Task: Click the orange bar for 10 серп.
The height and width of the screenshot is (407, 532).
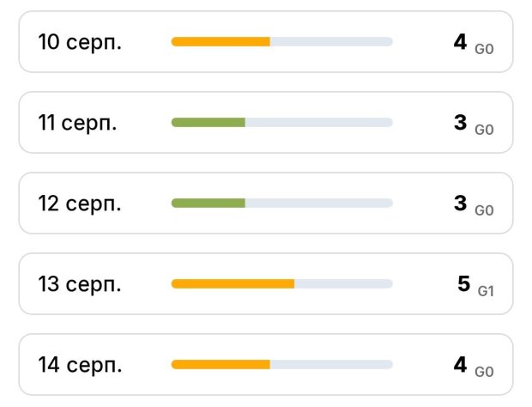Action: pyautogui.click(x=221, y=42)
